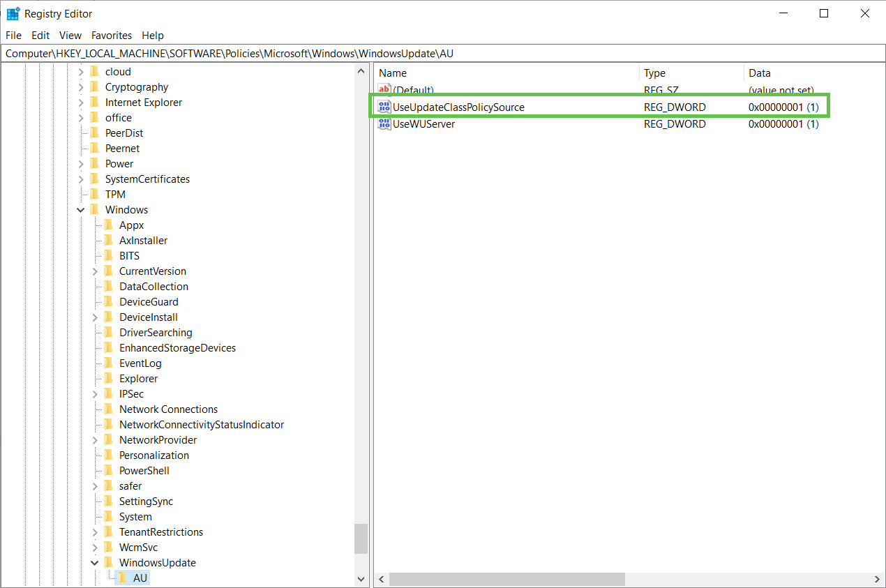The image size is (886, 588).
Task: Expand the Cryptography key
Action: 81,86
